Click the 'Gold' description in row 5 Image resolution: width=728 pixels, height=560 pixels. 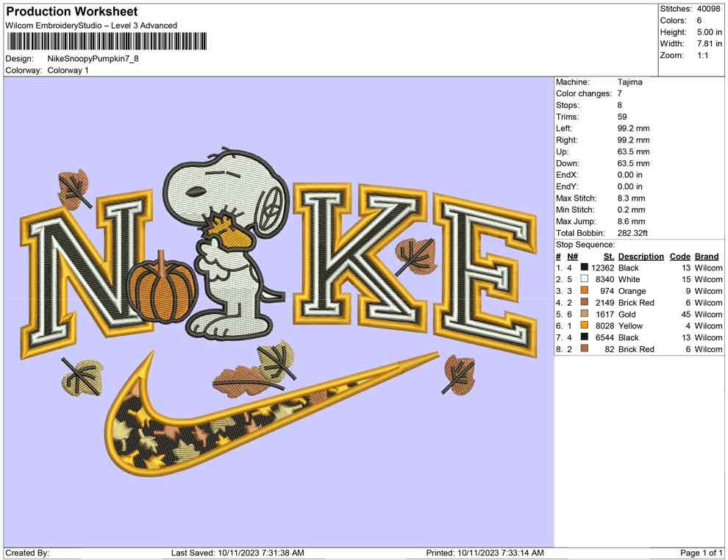(x=627, y=314)
